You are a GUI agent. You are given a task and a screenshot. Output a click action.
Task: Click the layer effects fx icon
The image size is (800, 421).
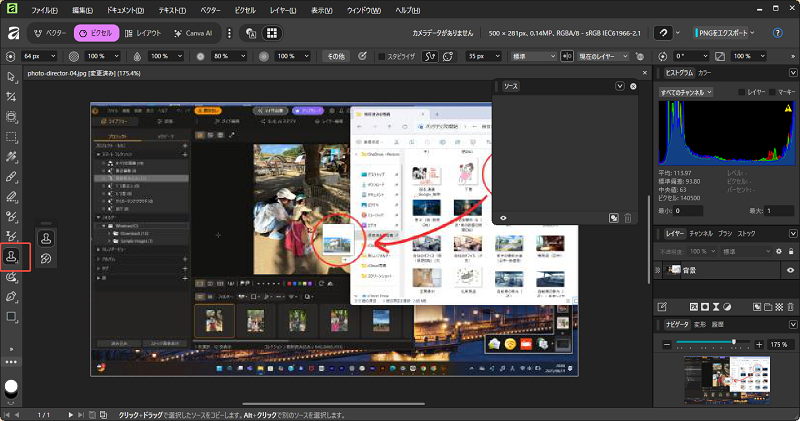click(693, 307)
